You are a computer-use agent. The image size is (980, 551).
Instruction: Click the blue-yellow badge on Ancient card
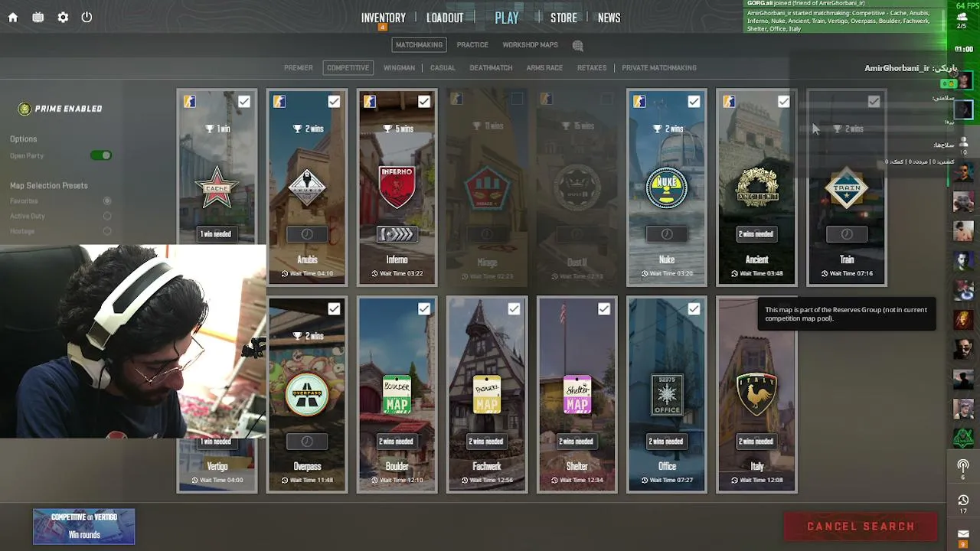coord(729,102)
